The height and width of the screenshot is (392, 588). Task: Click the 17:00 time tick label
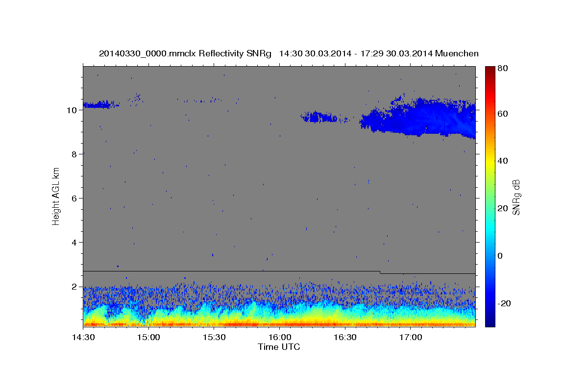[x=410, y=338]
